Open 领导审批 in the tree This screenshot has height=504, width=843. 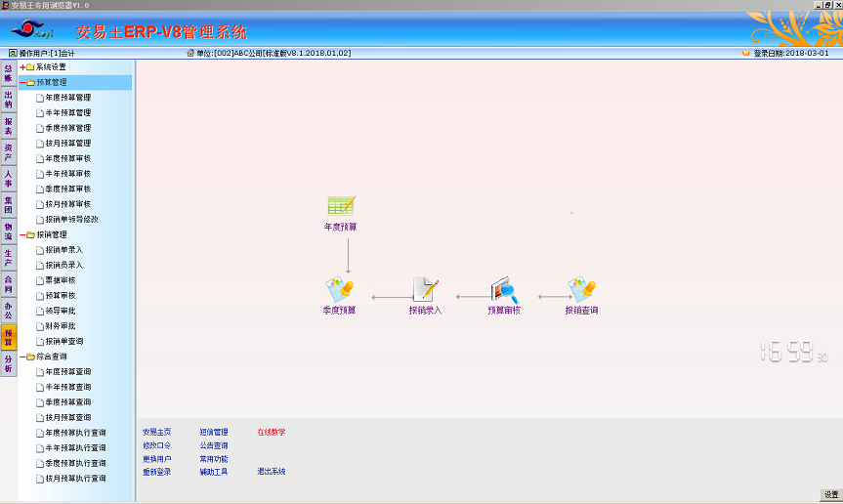[x=61, y=312]
